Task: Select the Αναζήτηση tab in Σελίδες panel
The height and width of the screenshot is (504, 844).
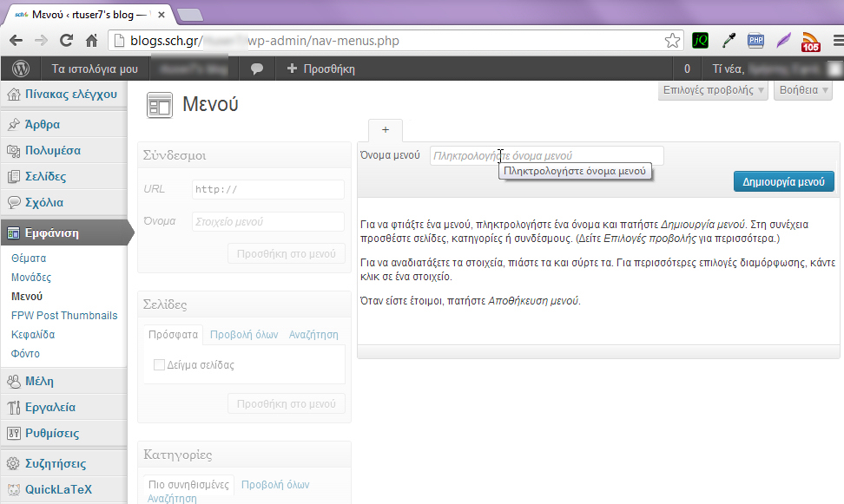Action: tap(313, 334)
